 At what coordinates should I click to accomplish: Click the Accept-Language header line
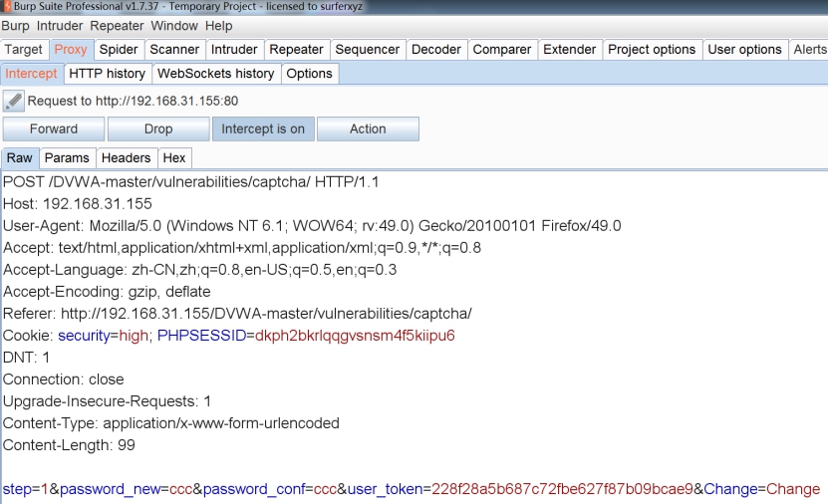point(199,270)
